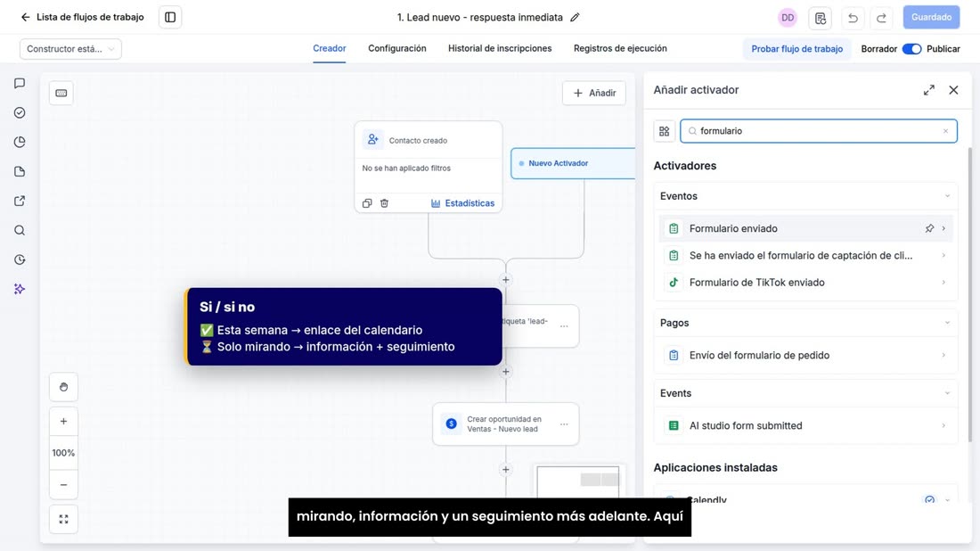Screen dimensions: 980x551
Task: Open the AI sparkle sidebar icon
Action: click(20, 289)
